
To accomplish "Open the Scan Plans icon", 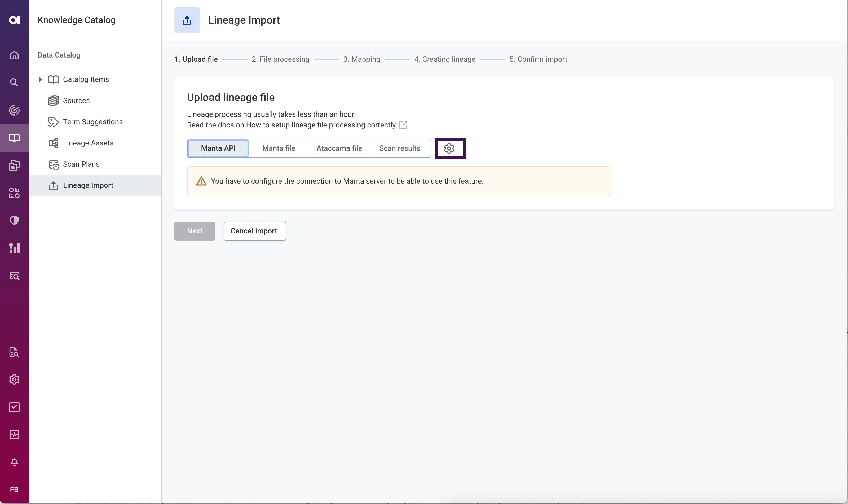I will 53,164.
